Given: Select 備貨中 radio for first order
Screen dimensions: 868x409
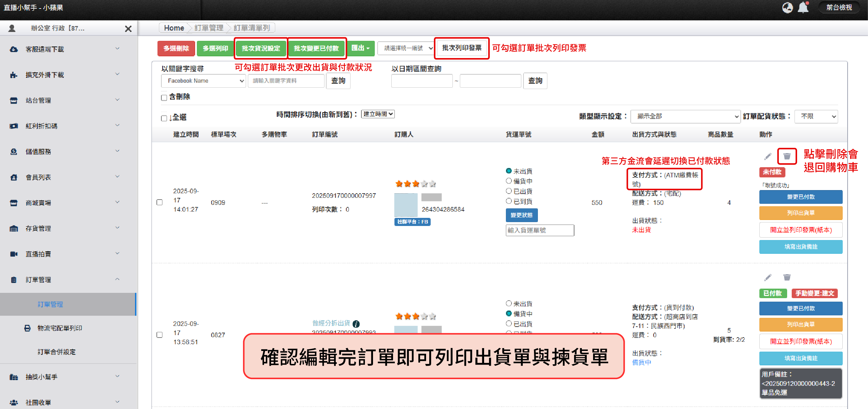Looking at the screenshot, I should (509, 181).
